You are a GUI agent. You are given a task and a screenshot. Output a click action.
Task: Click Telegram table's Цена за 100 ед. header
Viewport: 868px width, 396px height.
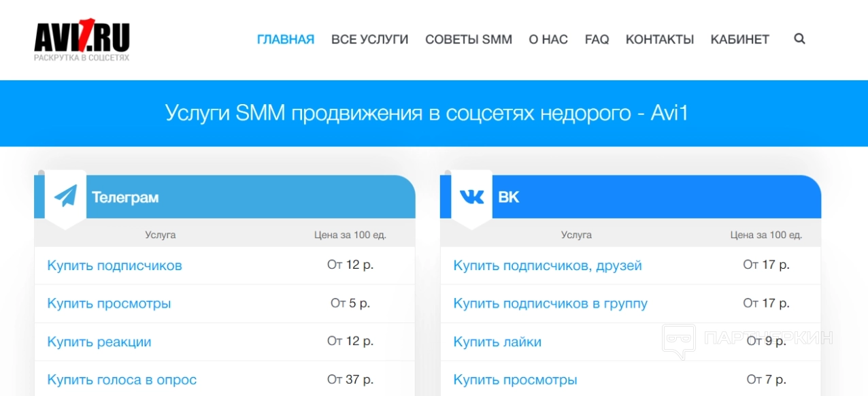click(x=350, y=235)
